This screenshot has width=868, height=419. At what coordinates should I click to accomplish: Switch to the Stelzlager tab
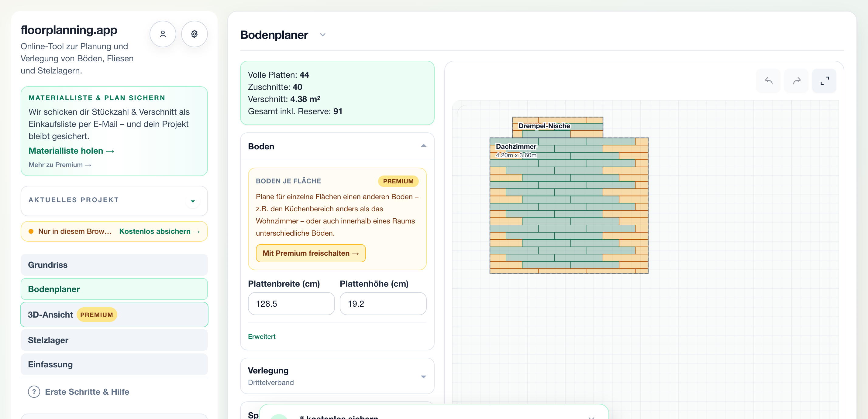tap(114, 340)
